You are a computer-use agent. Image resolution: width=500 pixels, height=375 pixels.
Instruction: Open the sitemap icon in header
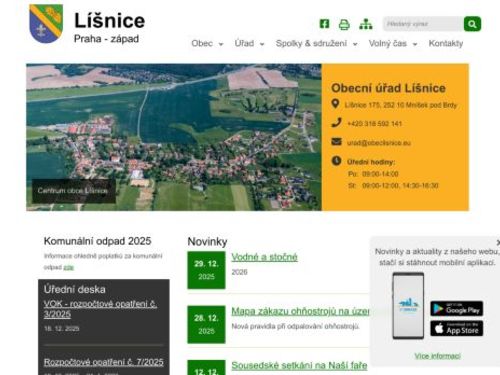coord(366,24)
